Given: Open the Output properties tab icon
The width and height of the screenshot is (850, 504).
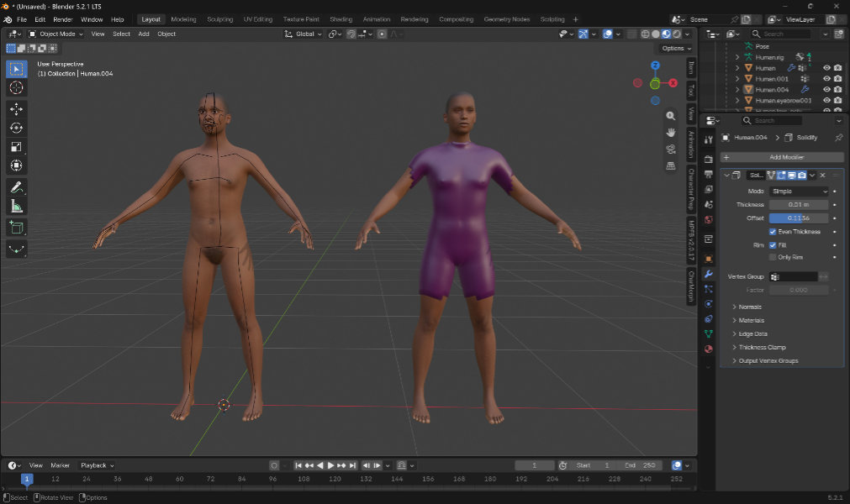Looking at the screenshot, I should click(709, 175).
